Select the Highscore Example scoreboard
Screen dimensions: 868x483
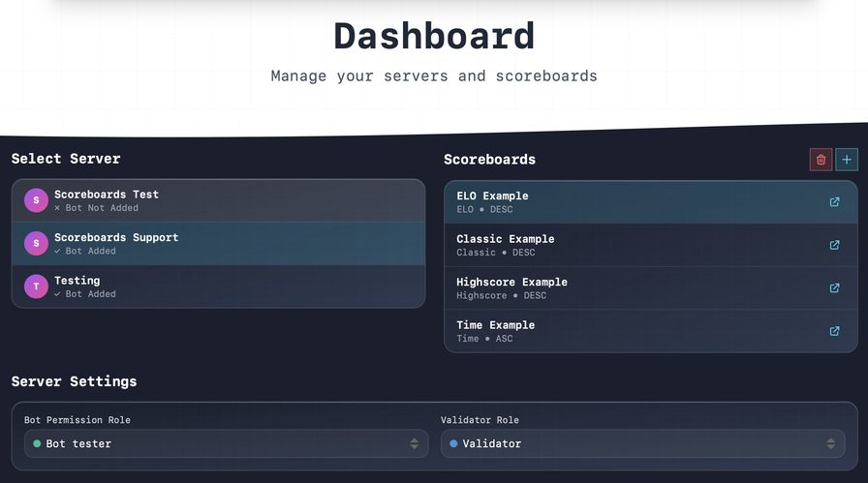coord(630,287)
